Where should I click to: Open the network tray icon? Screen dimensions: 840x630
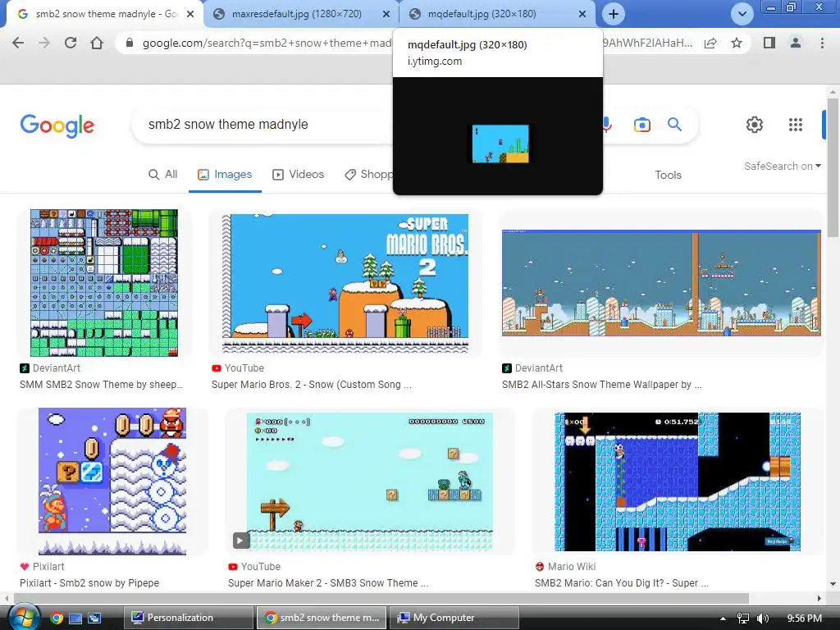743,619
